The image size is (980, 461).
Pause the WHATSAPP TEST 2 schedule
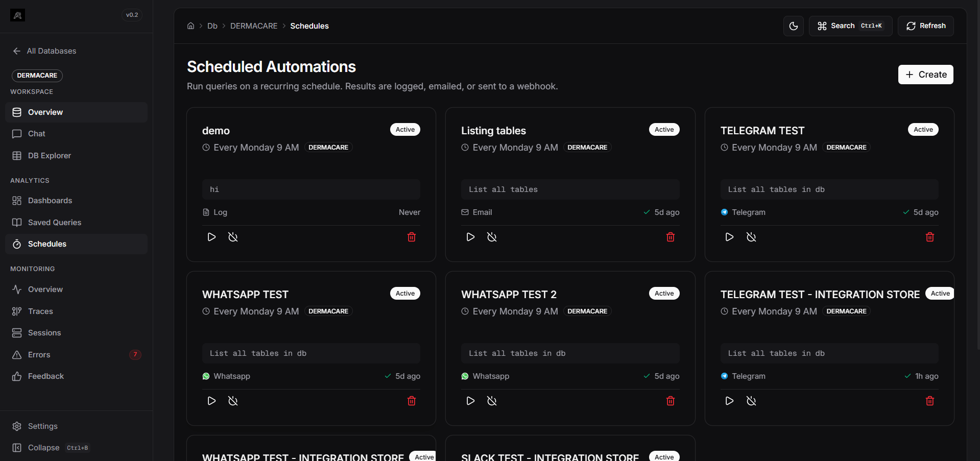click(x=492, y=401)
